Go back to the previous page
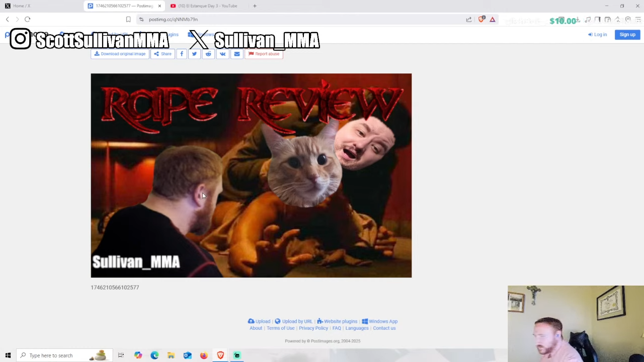644x362 pixels. (8, 19)
